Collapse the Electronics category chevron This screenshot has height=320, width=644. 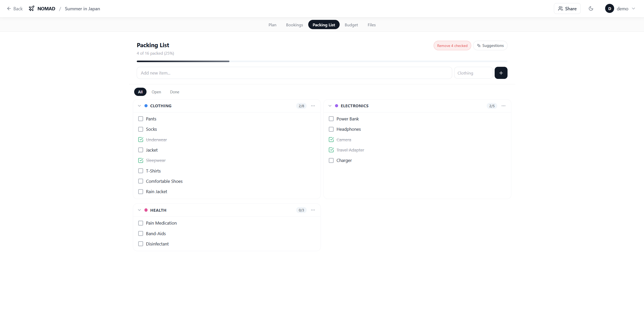click(x=330, y=106)
